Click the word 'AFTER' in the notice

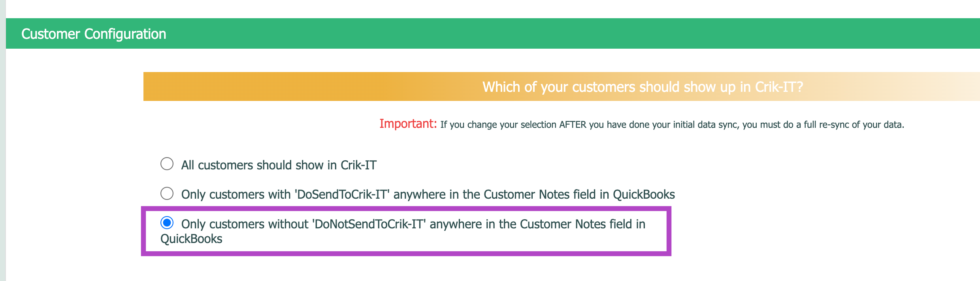tap(573, 125)
